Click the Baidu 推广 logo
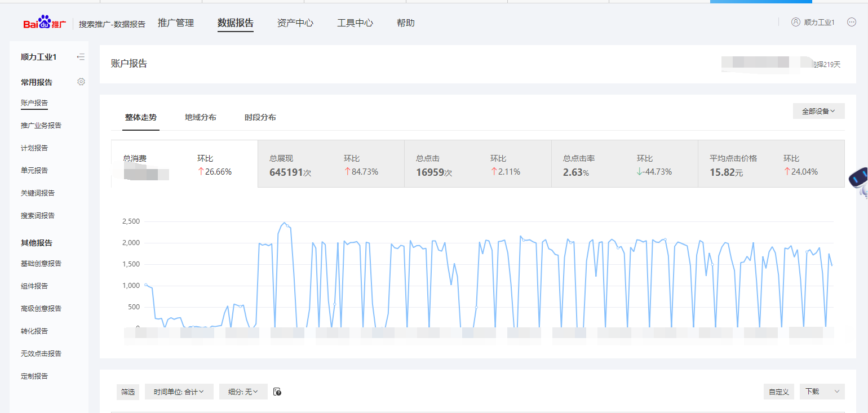Viewport: 868px width, 413px height. [45, 23]
